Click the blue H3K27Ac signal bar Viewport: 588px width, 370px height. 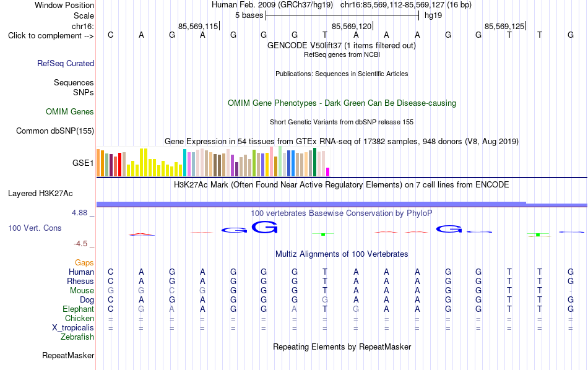click(342, 204)
